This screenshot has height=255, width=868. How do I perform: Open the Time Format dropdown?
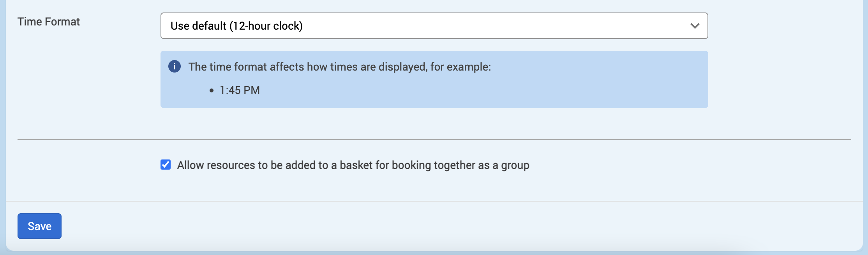coord(434,26)
